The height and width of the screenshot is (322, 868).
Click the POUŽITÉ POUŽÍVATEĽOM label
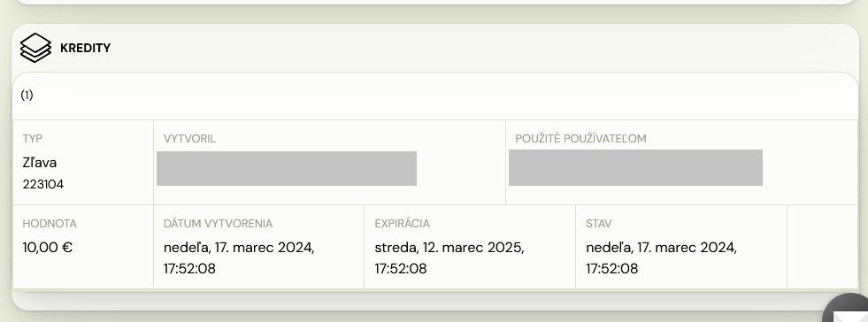coord(580,139)
